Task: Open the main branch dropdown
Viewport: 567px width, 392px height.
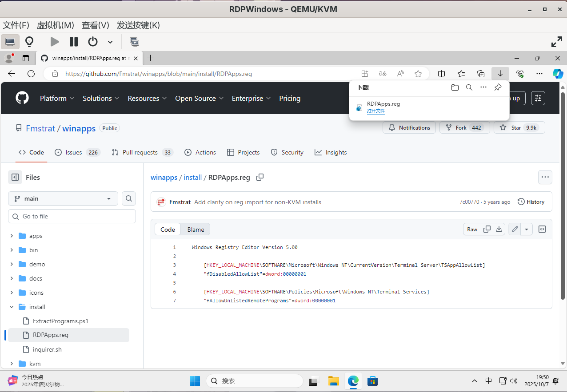Action: 63,198
